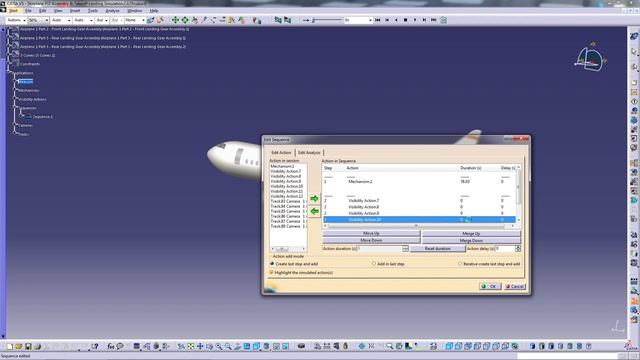Click the Merge Up button
Screen dimensions: 640x360
pos(471,233)
